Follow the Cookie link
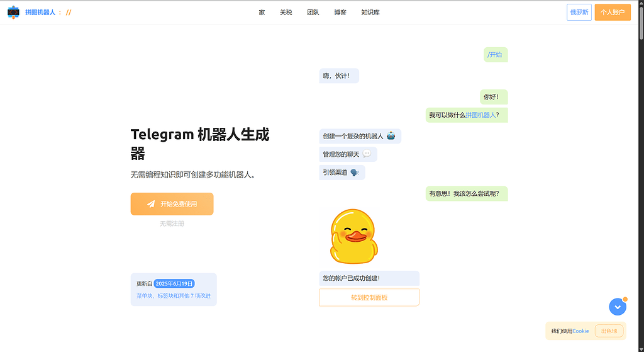This screenshot has height=352, width=644. (580, 331)
